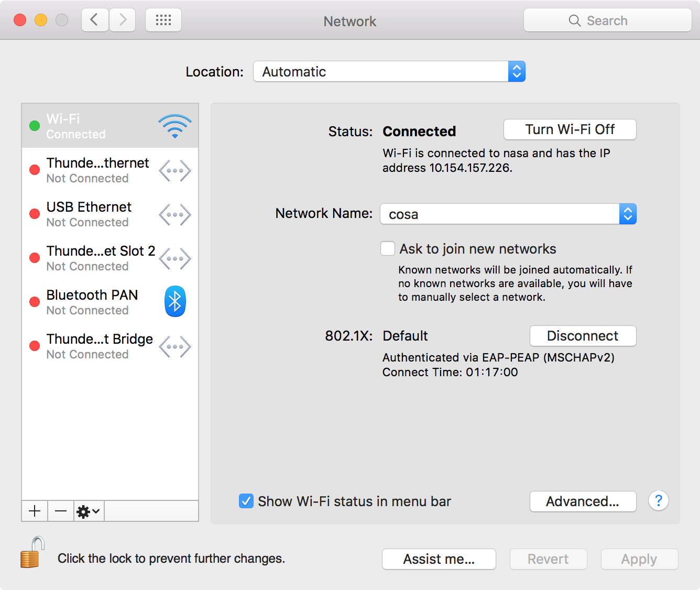
Task: Click the Search field in toolbar
Action: [608, 20]
